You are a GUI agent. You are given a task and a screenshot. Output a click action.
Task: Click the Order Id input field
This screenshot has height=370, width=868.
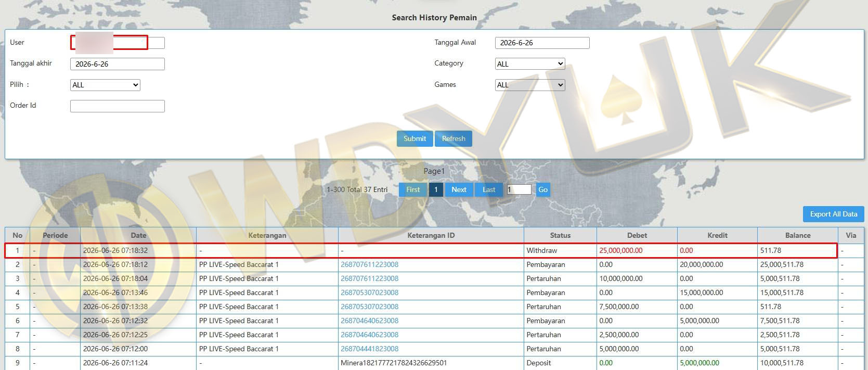tap(118, 106)
